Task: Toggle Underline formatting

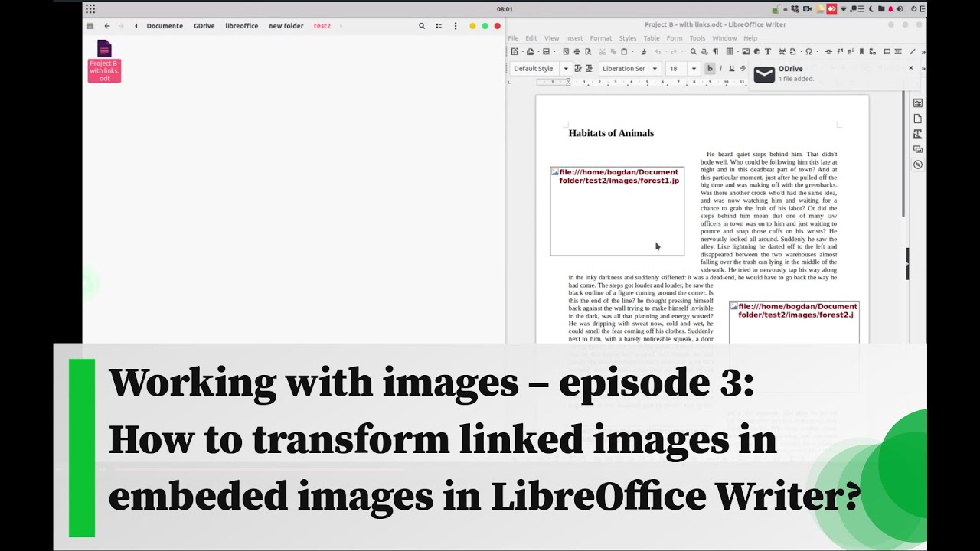Action: (x=732, y=68)
